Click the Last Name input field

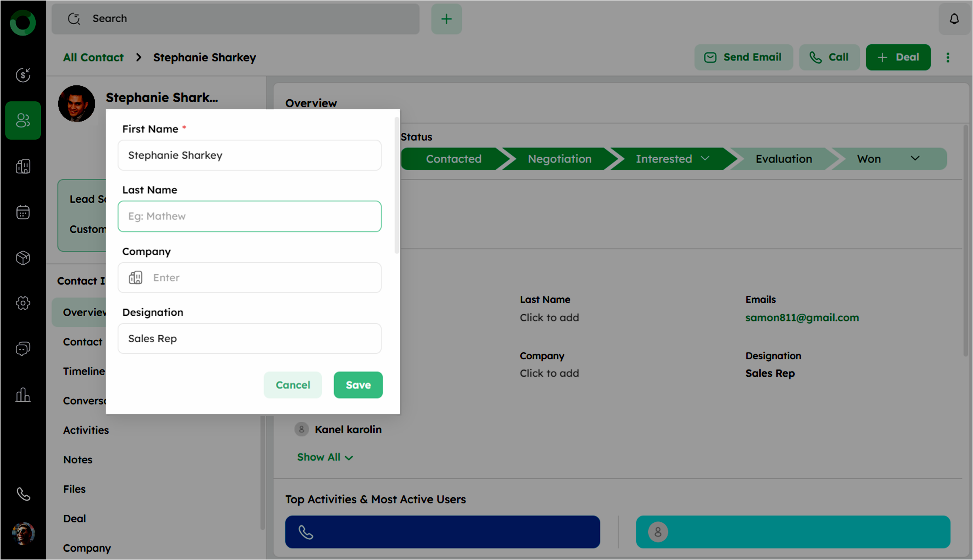(249, 216)
